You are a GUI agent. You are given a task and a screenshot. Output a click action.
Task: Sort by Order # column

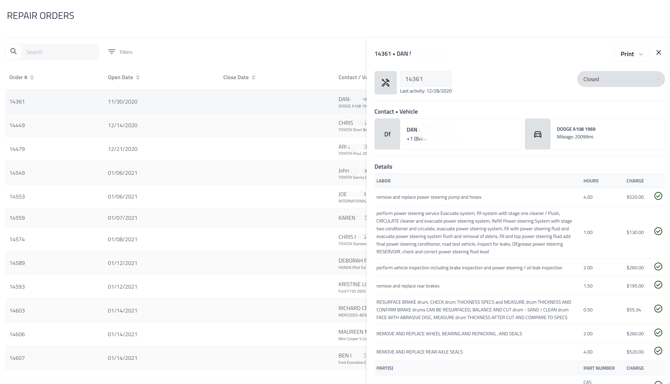21,77
